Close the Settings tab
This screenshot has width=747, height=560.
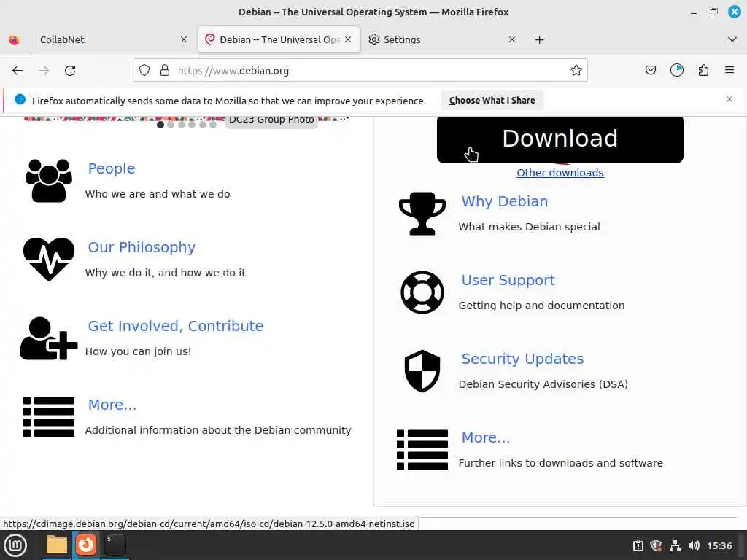coord(511,39)
